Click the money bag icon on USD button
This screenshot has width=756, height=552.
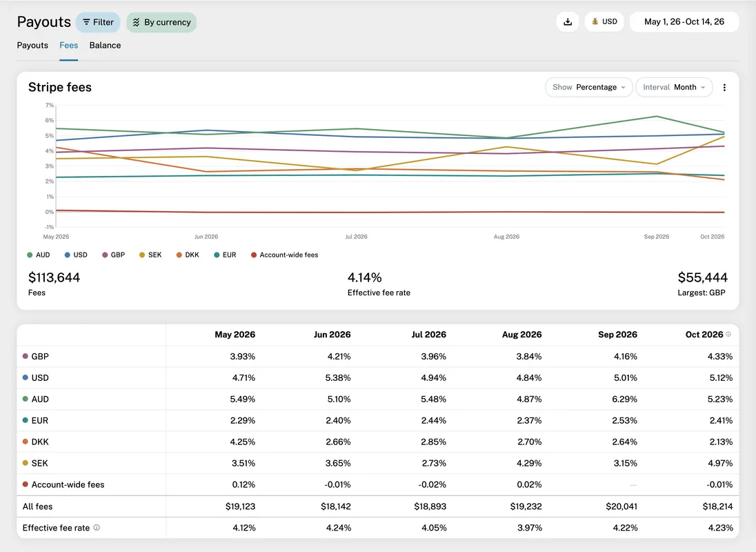click(x=595, y=21)
